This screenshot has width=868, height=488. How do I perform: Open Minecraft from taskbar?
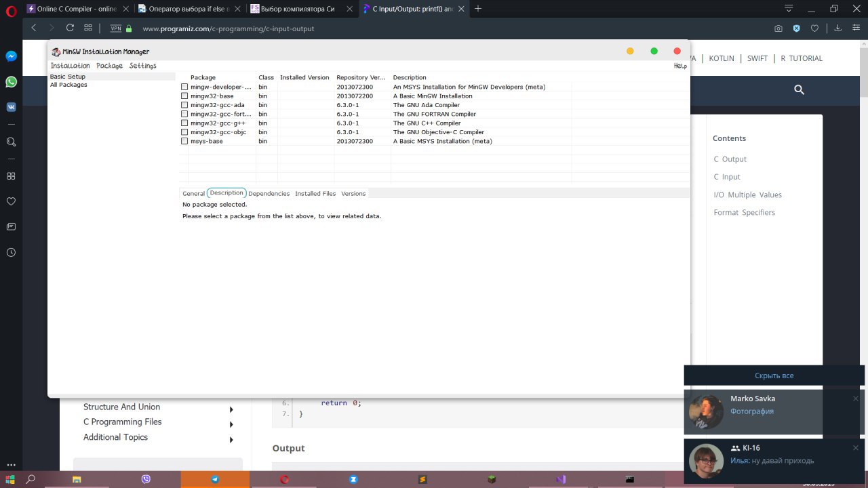492,479
